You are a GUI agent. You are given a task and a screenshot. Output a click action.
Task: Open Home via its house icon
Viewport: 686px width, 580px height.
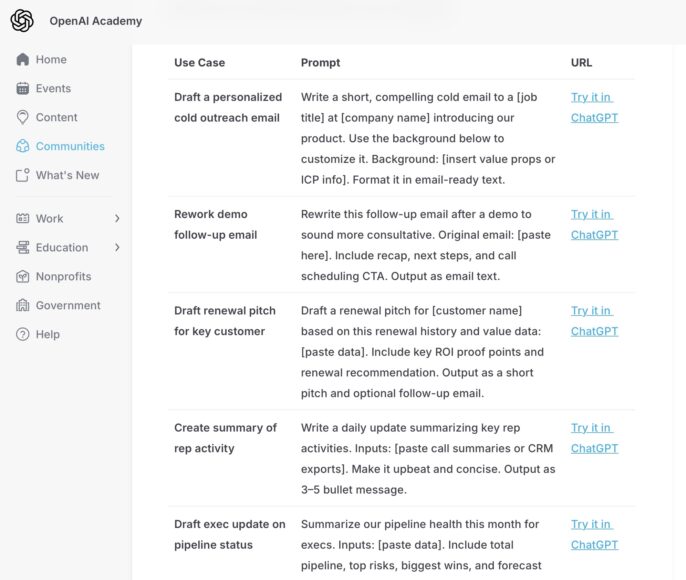[x=23, y=60]
